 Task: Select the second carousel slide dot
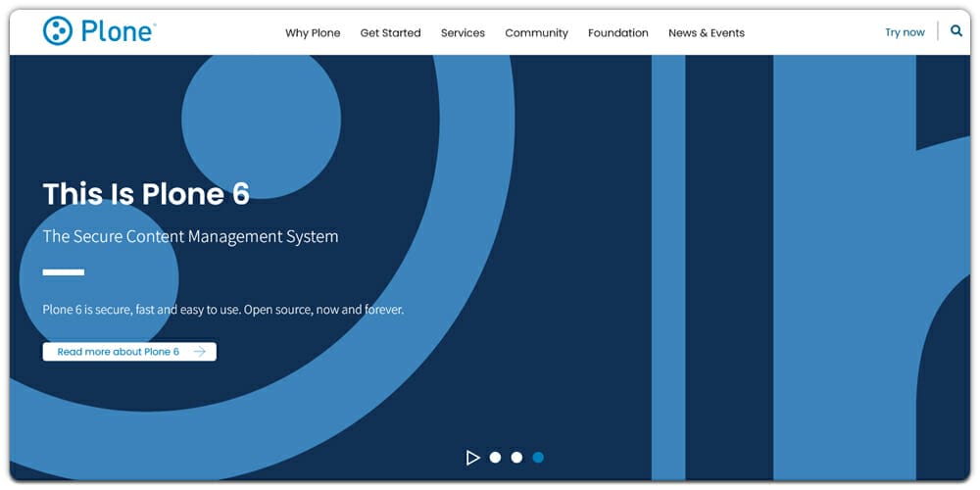[x=516, y=458]
